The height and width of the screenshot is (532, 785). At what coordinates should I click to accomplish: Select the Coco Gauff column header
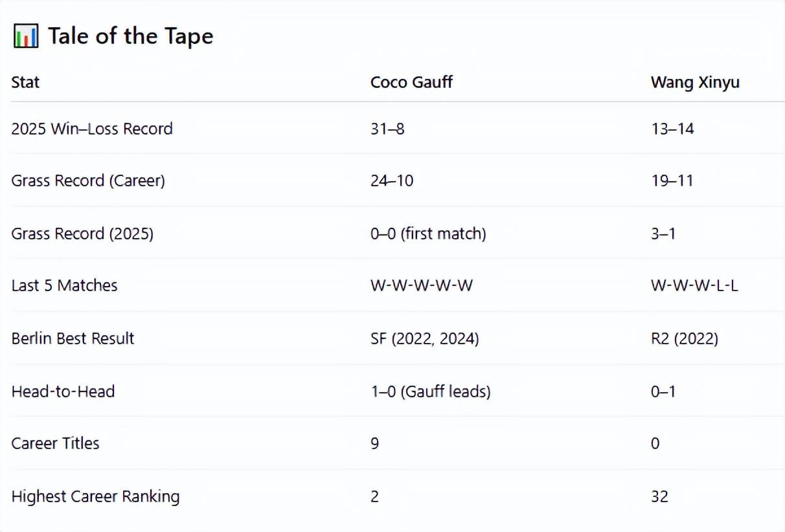click(412, 83)
